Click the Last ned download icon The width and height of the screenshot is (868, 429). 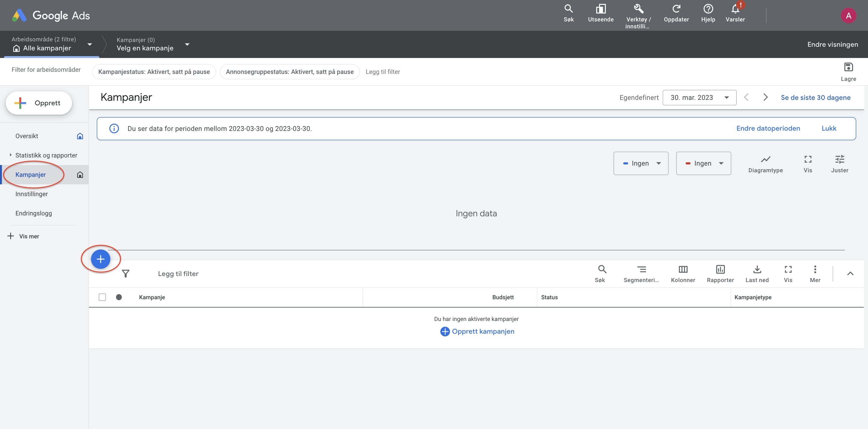pos(757,269)
